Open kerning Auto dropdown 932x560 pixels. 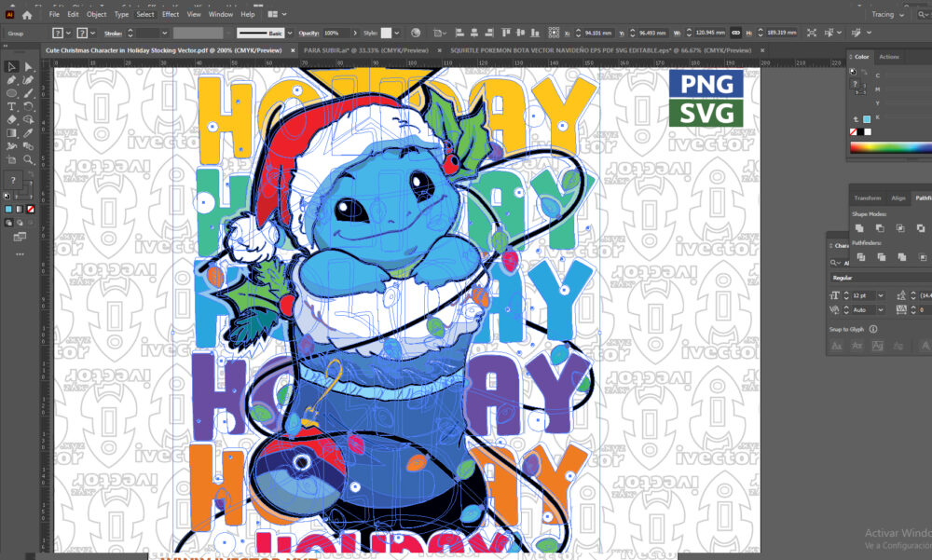coord(881,309)
